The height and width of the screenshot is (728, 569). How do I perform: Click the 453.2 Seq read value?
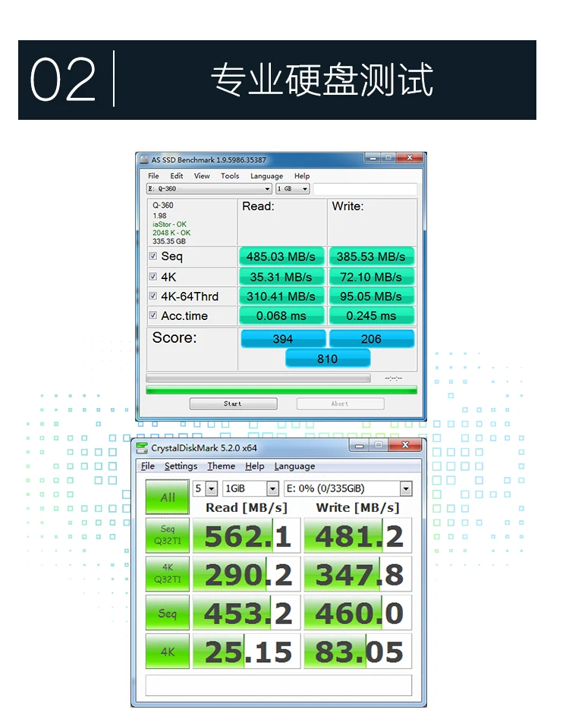coord(247,613)
